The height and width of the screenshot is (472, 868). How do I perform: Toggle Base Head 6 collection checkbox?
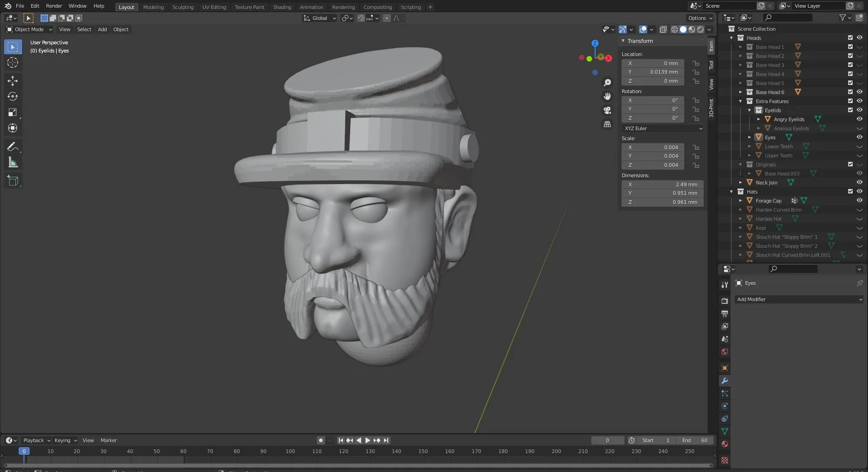(x=850, y=92)
